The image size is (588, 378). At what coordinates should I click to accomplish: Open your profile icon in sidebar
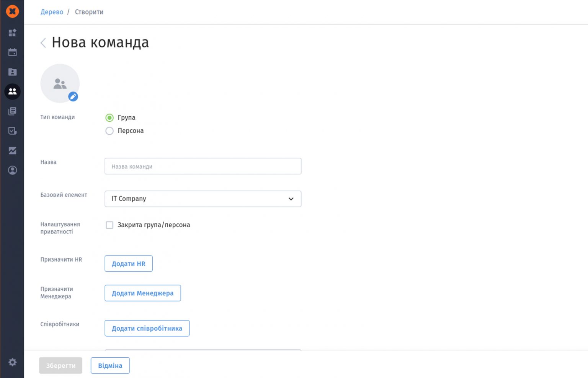click(12, 170)
